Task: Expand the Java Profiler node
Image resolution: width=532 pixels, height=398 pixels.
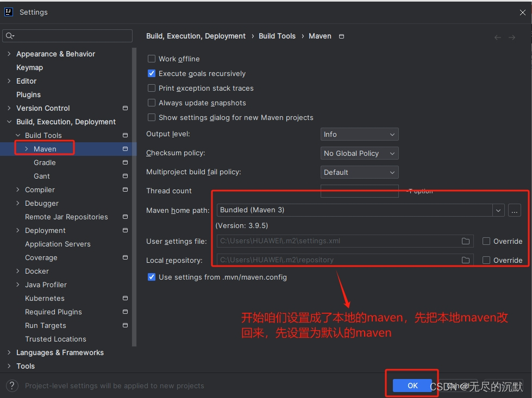Action: pyautogui.click(x=18, y=285)
